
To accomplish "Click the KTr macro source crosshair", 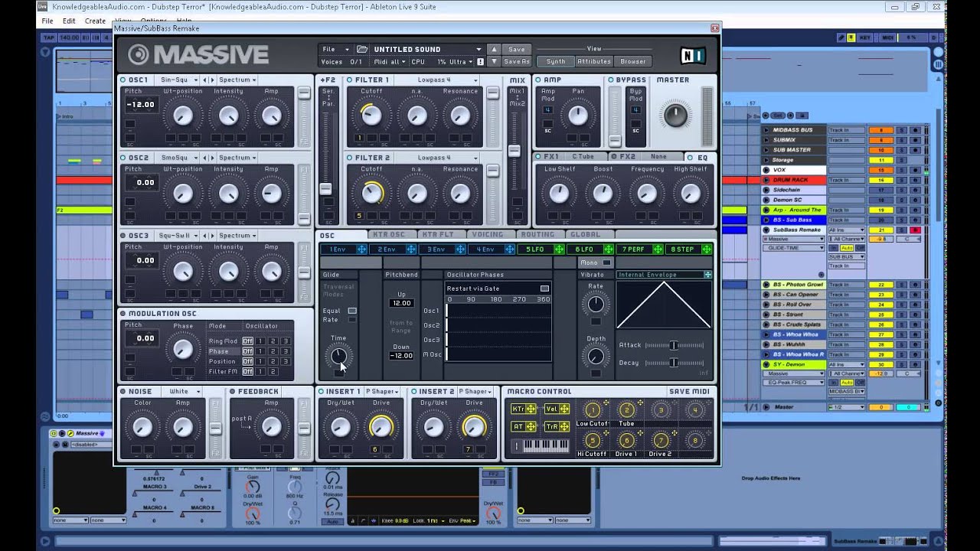I will [531, 409].
